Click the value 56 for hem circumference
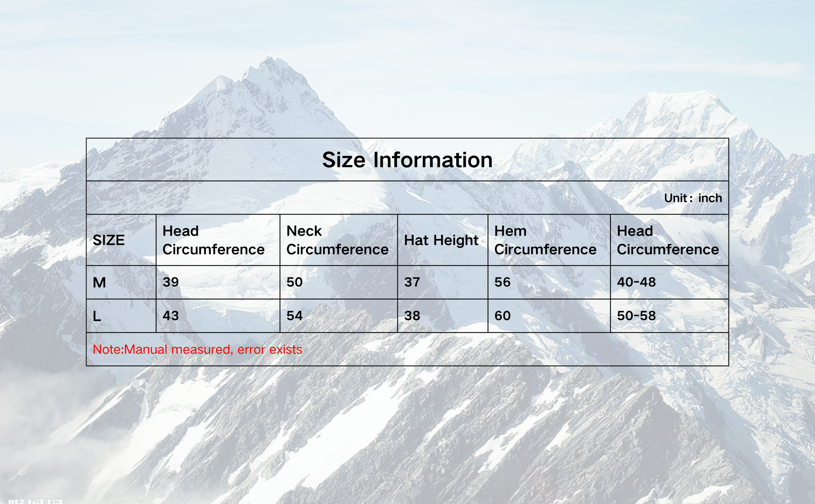Image resolution: width=815 pixels, height=504 pixels. (x=502, y=282)
